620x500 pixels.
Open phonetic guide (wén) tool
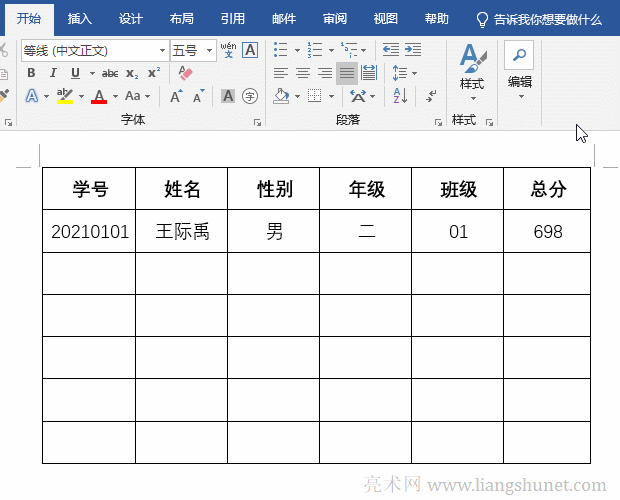[229, 50]
